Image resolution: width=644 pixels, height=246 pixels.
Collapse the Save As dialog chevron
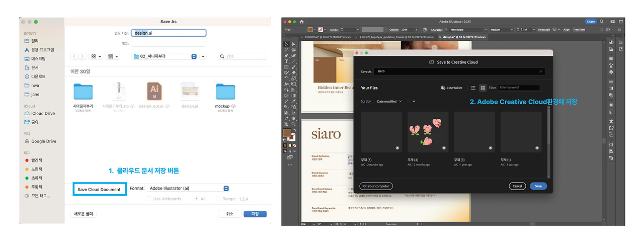click(203, 56)
